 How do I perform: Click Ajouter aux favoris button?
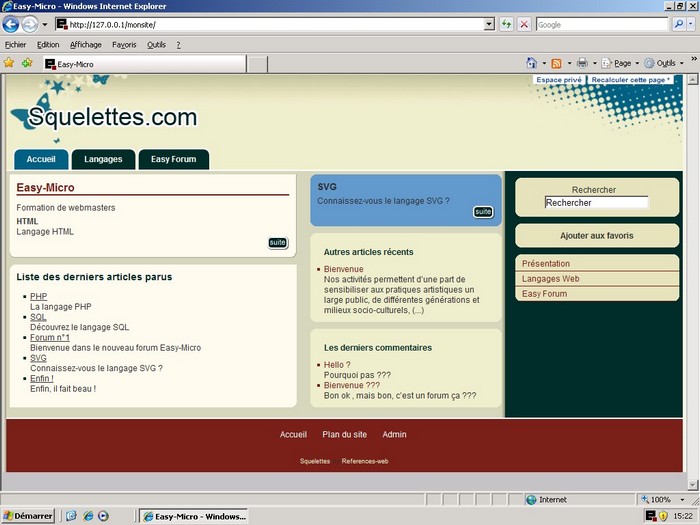(x=597, y=236)
